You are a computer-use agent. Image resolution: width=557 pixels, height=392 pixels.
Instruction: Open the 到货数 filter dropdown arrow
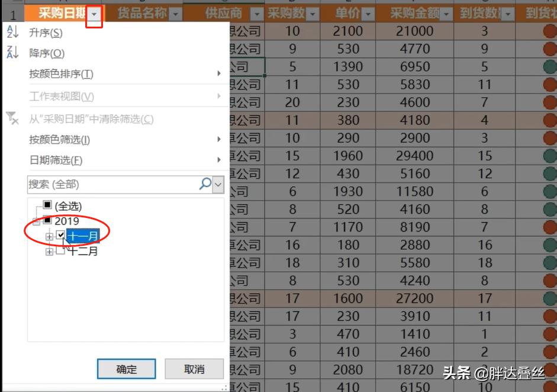point(508,15)
